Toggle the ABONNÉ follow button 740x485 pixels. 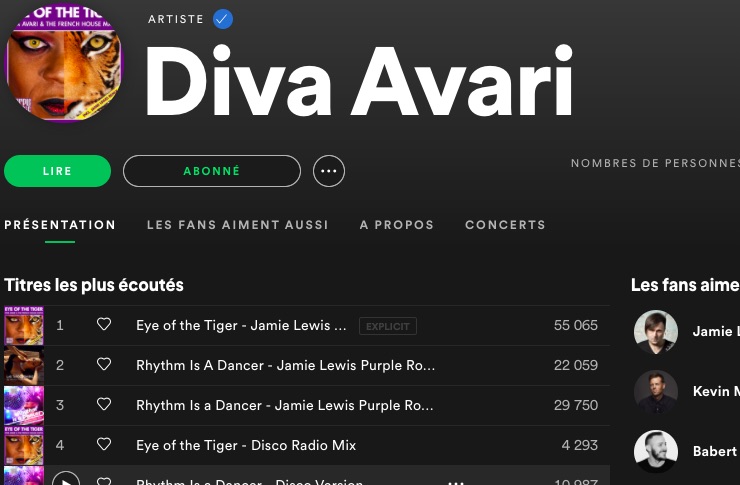(212, 171)
